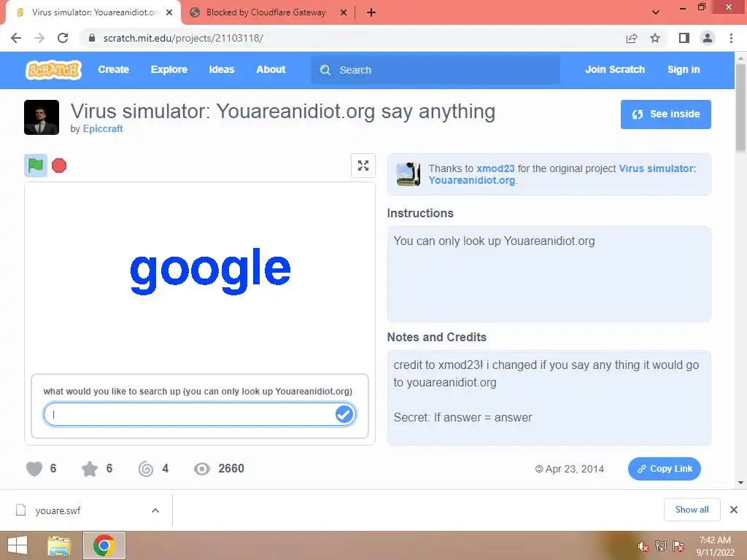Click the Copy Link button
The height and width of the screenshot is (560, 747).
(664, 469)
